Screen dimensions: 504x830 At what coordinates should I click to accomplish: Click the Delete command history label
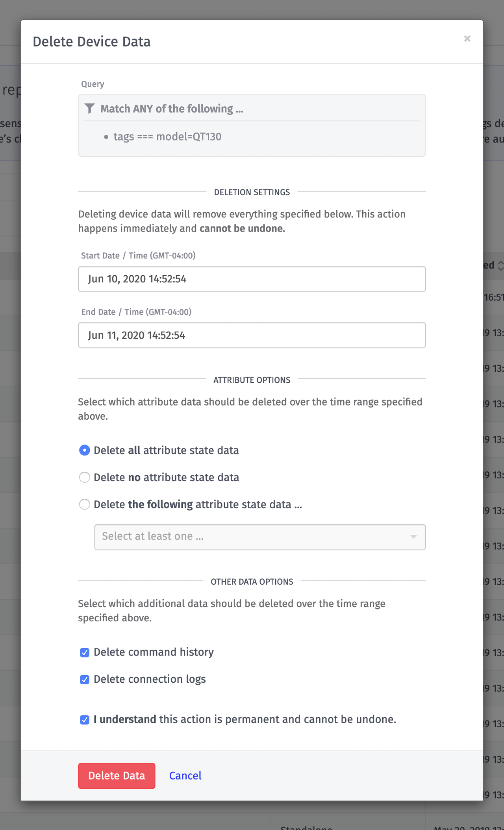(x=154, y=652)
